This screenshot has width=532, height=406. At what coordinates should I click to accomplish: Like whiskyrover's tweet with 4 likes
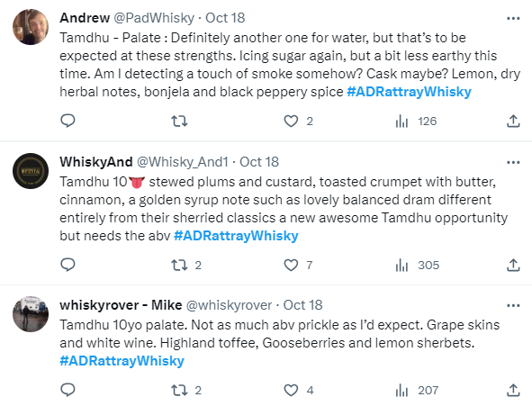pos(298,391)
